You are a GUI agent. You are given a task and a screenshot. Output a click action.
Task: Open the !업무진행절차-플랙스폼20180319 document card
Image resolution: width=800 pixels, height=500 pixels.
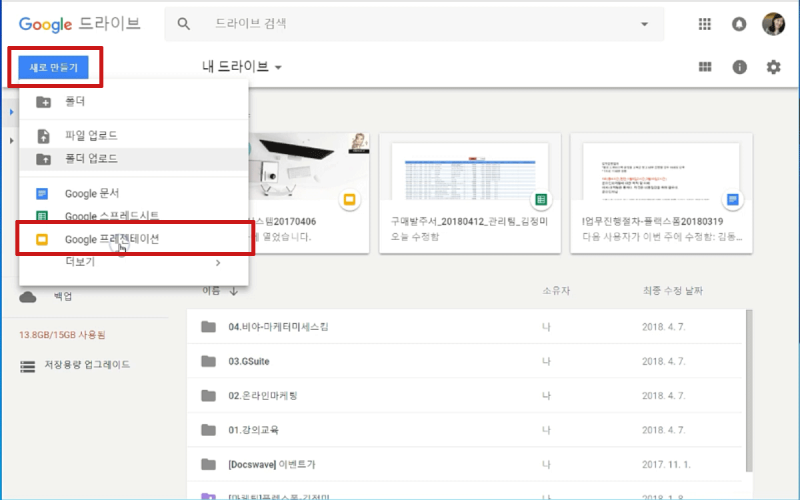point(661,193)
